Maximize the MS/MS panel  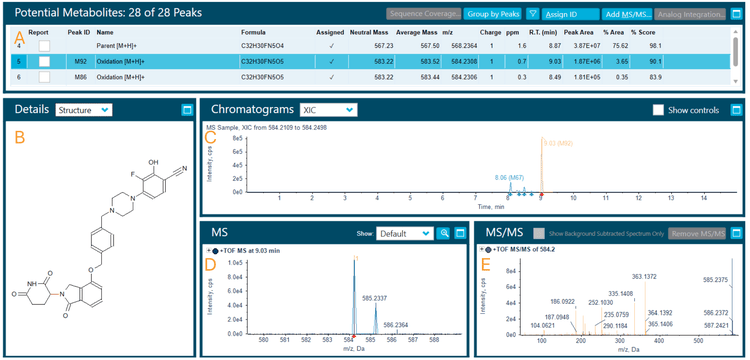click(737, 233)
